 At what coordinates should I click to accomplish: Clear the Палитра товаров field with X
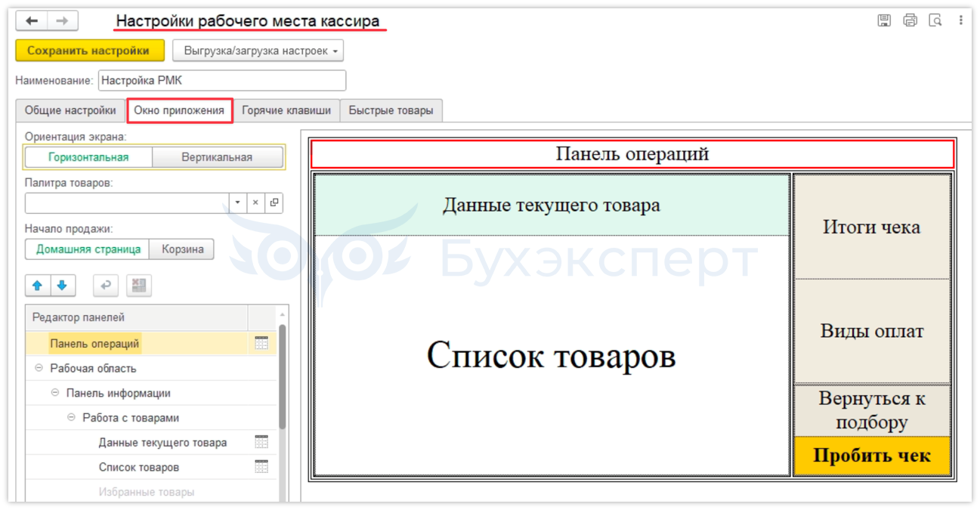point(255,202)
